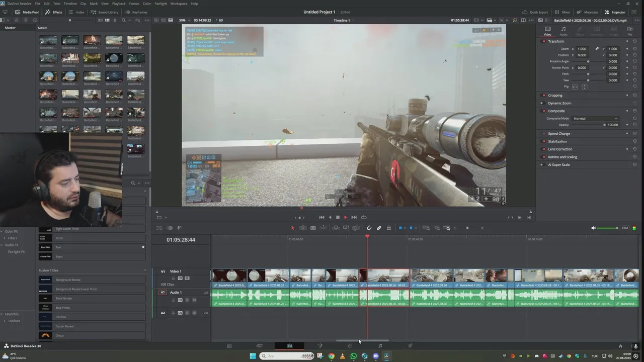
Task: Play forward in the viewer
Action: pyautogui.click(x=345, y=217)
